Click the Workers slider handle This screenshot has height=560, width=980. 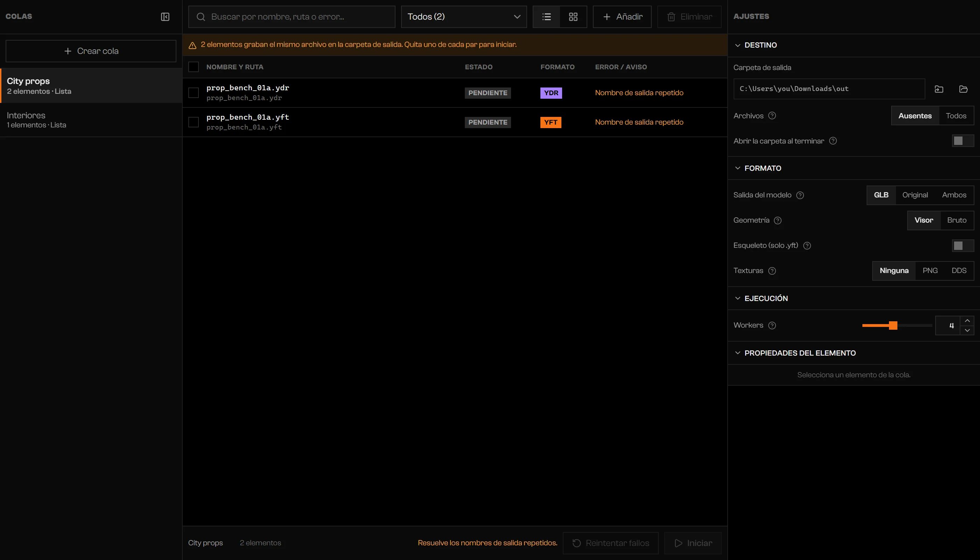pos(893,325)
